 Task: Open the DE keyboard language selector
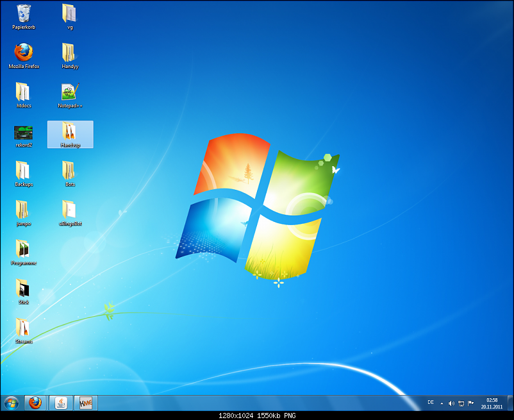coord(431,403)
